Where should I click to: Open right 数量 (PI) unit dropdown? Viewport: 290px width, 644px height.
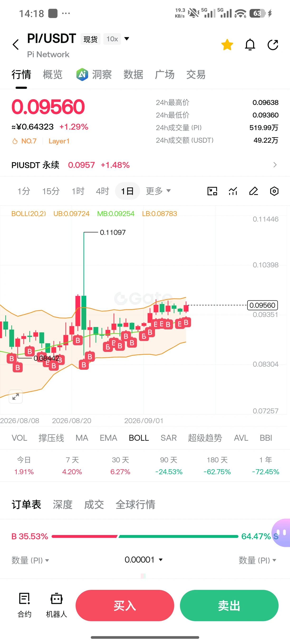pyautogui.click(x=257, y=560)
